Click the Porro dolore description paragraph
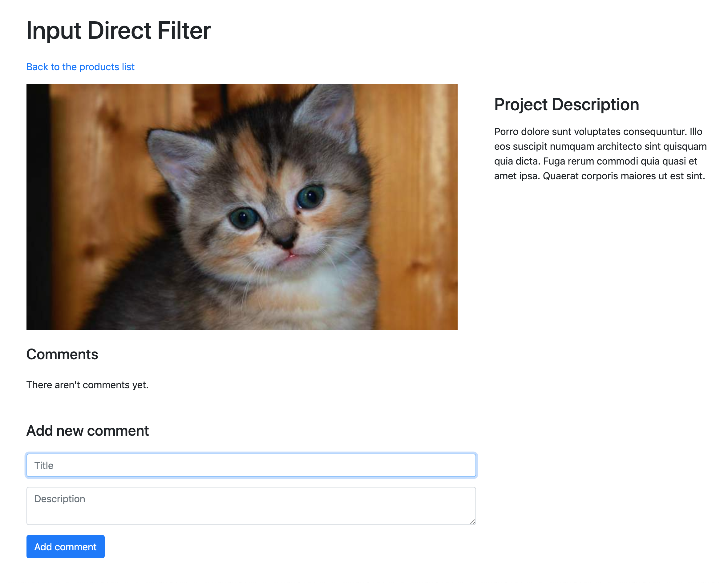Viewport: 728px width, 583px height. (600, 154)
